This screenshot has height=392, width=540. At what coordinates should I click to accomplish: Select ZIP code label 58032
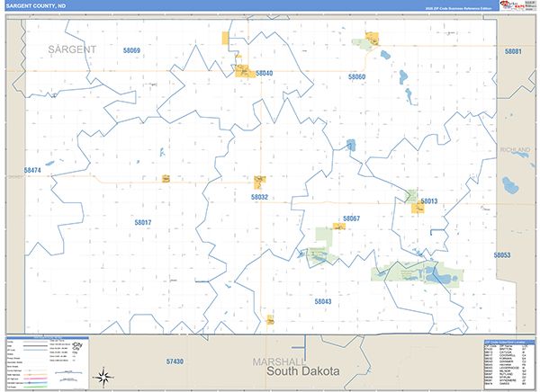[x=259, y=197]
